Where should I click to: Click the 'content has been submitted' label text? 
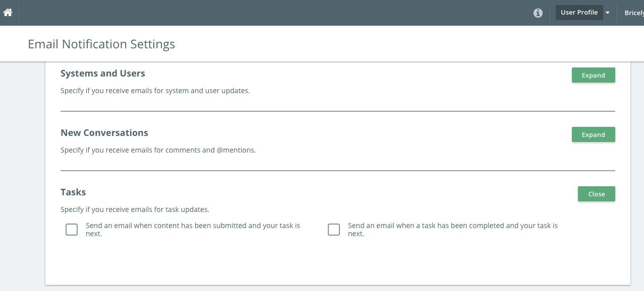[193, 230]
